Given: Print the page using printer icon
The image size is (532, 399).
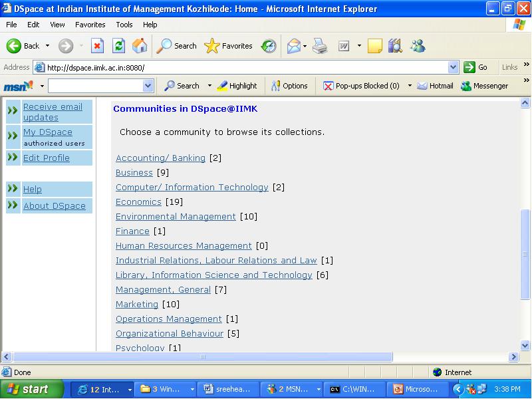Looking at the screenshot, I should pyautogui.click(x=320, y=46).
